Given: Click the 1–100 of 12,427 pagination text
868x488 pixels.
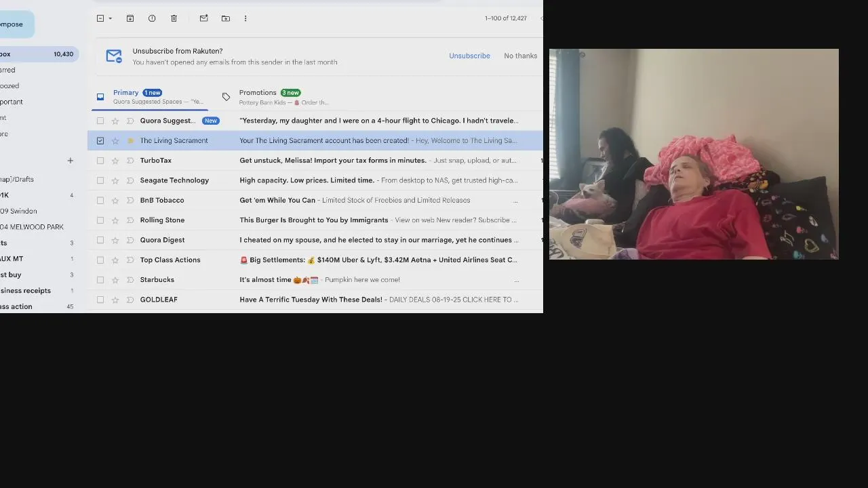Looking at the screenshot, I should click(x=506, y=18).
